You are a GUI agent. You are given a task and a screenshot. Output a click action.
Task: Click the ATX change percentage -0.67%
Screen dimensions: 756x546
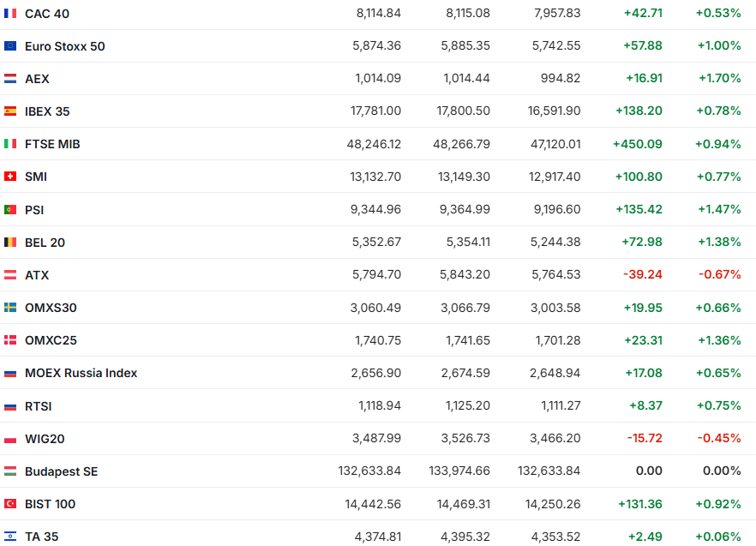coord(719,275)
